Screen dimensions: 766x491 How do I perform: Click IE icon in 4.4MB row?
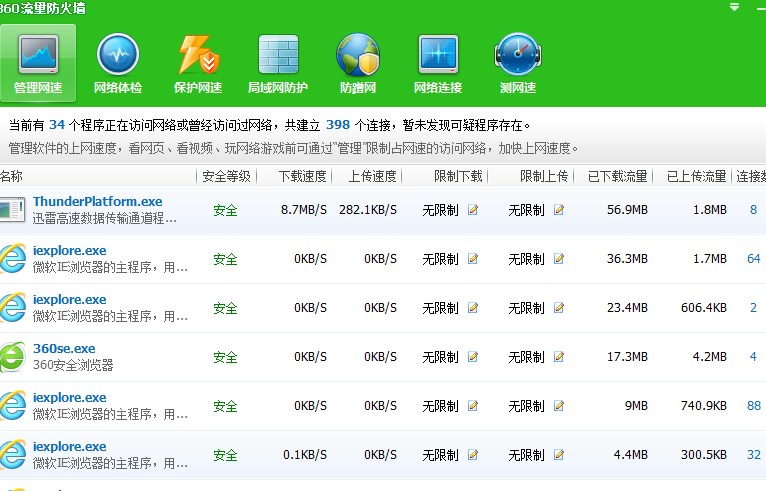pos(12,455)
